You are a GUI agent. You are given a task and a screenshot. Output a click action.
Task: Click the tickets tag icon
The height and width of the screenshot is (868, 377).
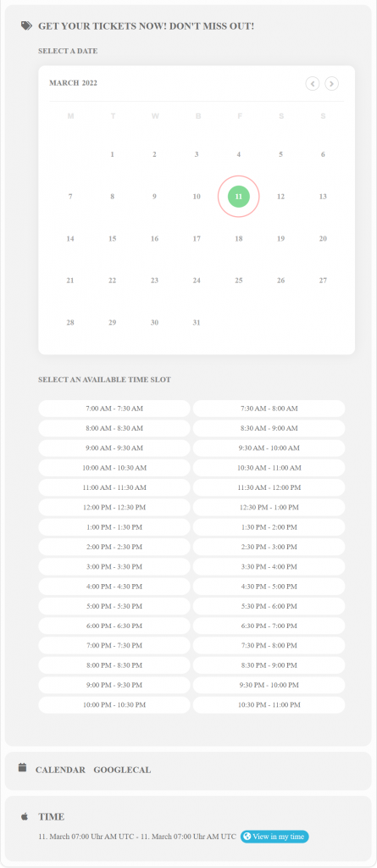click(26, 25)
